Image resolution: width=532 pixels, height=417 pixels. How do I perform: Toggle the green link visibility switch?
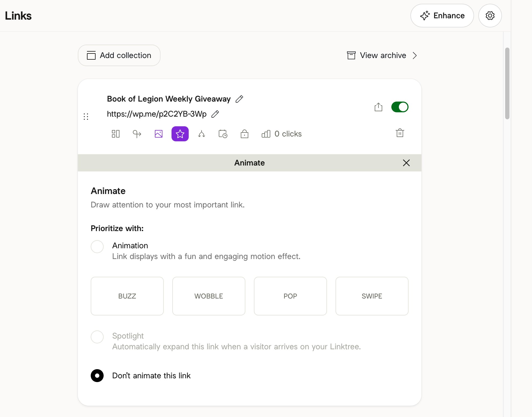point(400,107)
